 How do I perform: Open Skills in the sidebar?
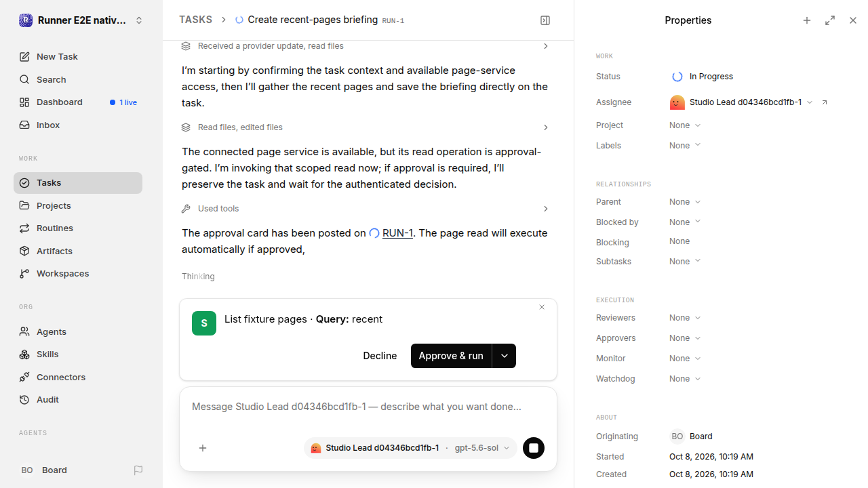[78, 354]
